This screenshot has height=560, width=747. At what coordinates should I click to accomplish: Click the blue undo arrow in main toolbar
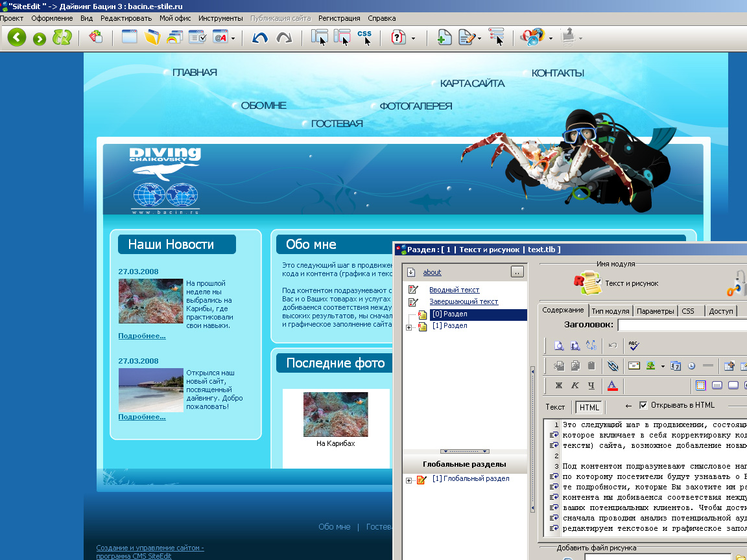[260, 38]
